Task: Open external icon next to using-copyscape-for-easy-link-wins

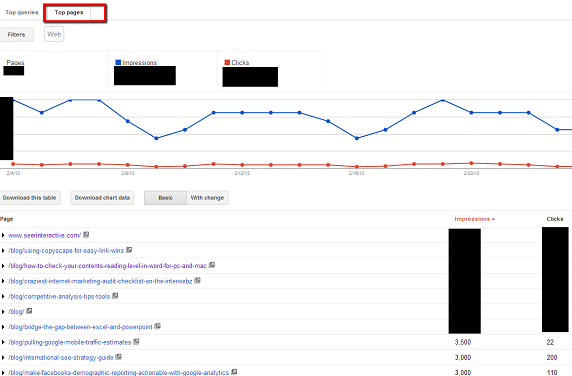Action: tap(129, 250)
